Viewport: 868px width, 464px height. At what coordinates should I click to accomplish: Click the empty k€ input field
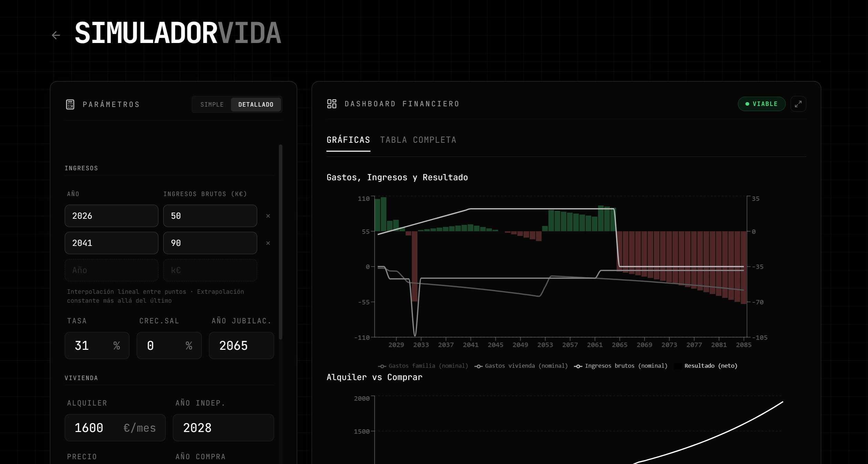click(210, 270)
